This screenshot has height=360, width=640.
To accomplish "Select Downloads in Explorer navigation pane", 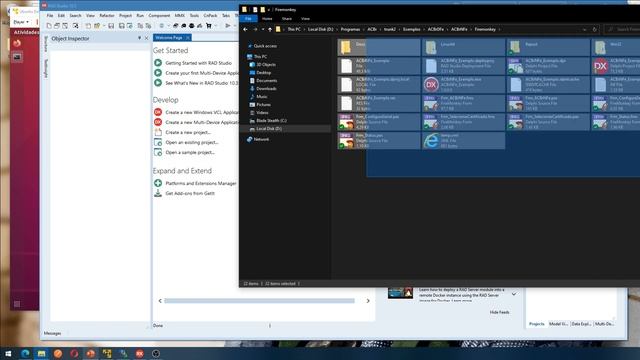I will point(266,89).
